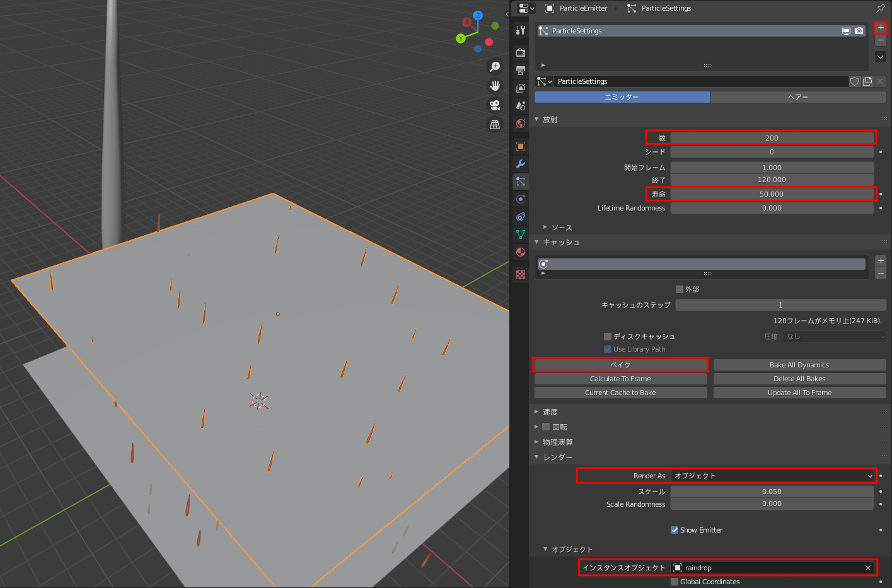The width and height of the screenshot is (892, 588).
Task: Select the ヘアー tab
Action: coord(798,97)
